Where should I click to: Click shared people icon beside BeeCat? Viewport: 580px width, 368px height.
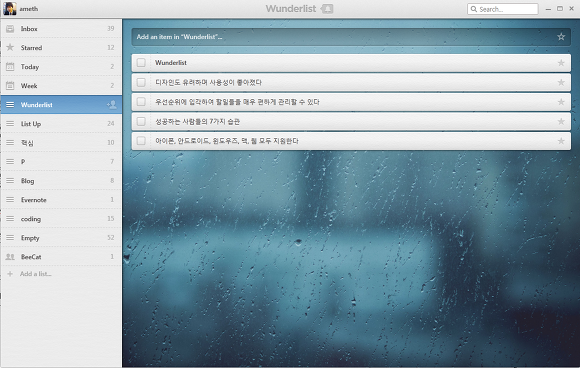click(10, 257)
